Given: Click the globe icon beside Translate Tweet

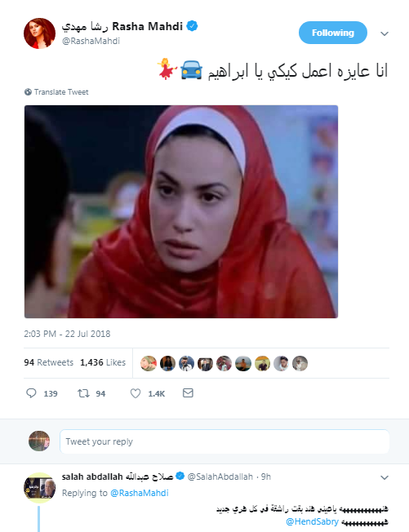Looking at the screenshot, I should click(x=28, y=92).
